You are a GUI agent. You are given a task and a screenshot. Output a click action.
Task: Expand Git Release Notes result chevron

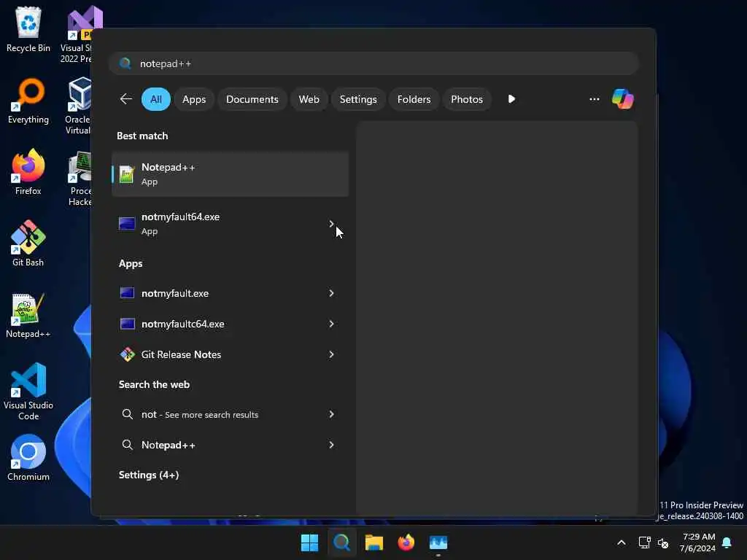tap(331, 354)
